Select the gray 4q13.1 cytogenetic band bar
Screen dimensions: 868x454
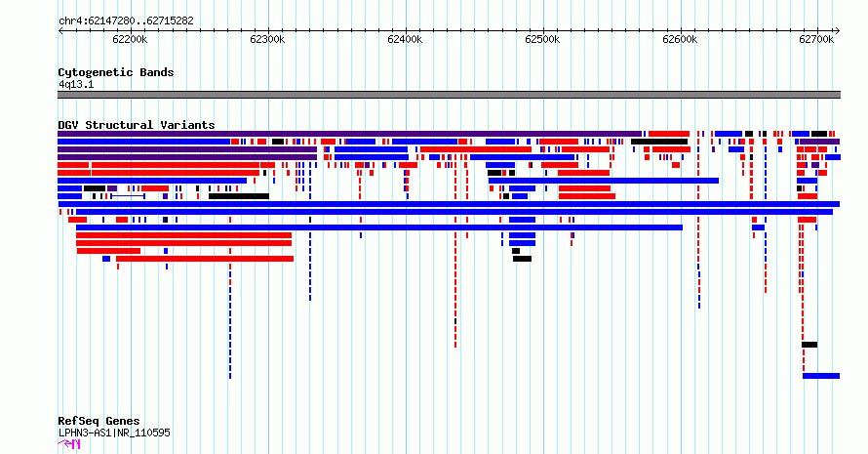tap(449, 95)
